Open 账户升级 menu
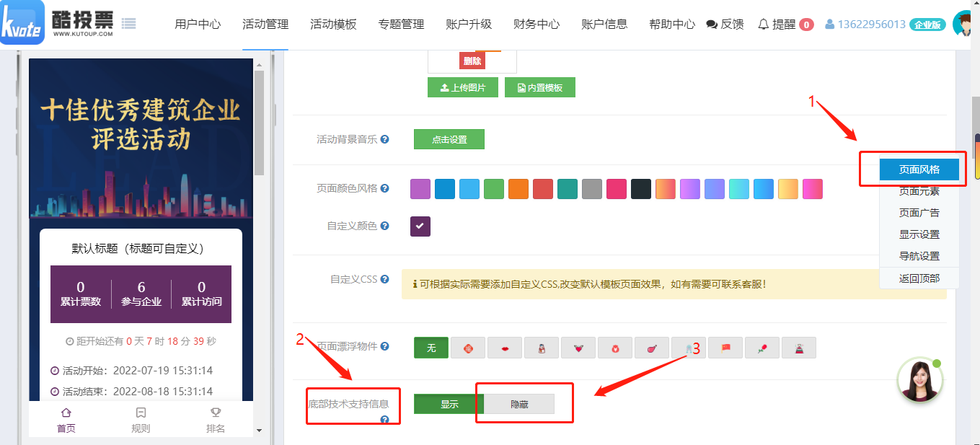The image size is (980, 445). coord(469,25)
